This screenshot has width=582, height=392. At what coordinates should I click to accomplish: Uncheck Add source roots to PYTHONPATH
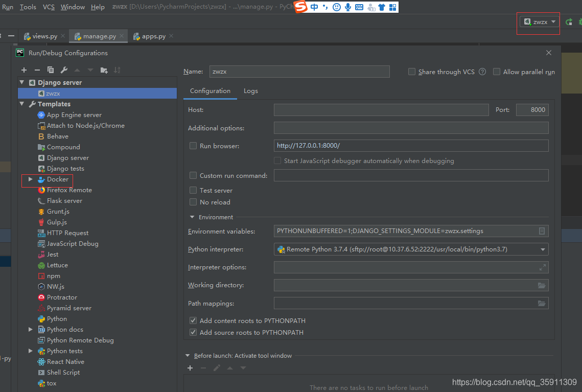[193, 332]
